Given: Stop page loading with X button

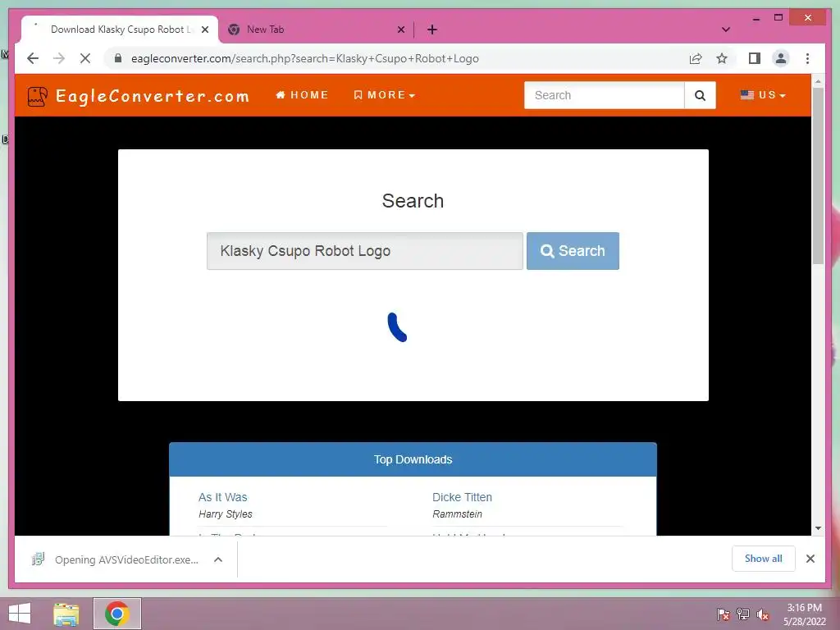Looking at the screenshot, I should [x=85, y=58].
